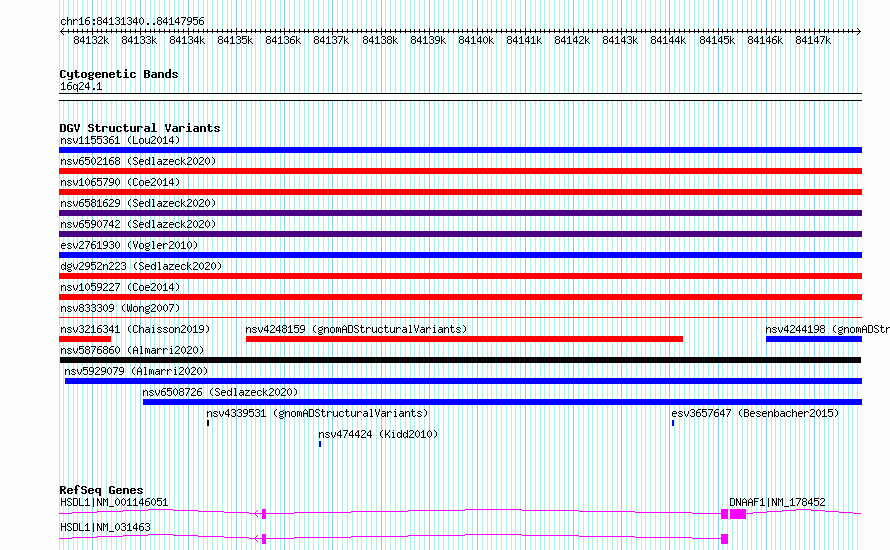
Task: Click the small black marker under nsv4339531
Action: [208, 423]
